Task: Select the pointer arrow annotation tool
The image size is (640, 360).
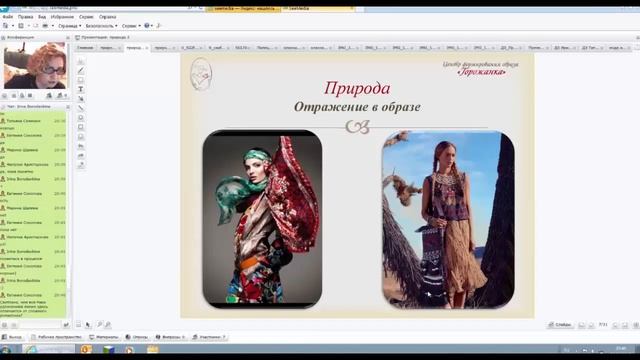Action: pos(81,99)
